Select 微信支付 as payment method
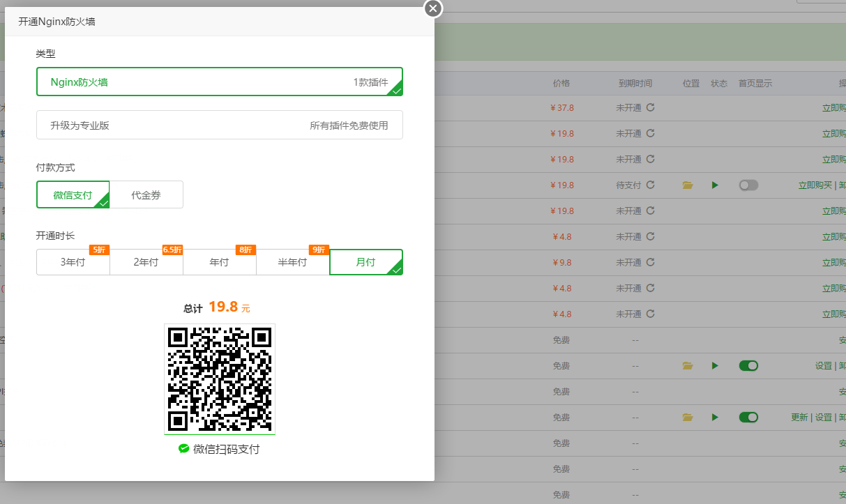 click(x=73, y=194)
